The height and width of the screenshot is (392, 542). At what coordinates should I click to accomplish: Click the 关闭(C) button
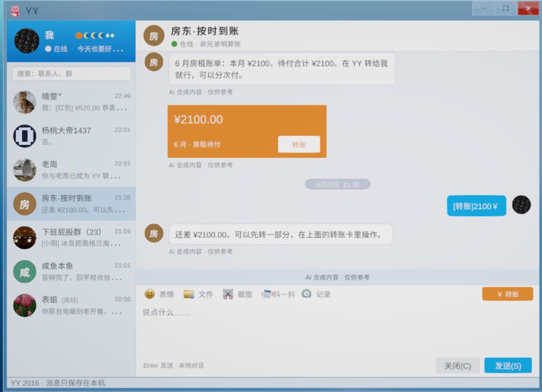458,365
